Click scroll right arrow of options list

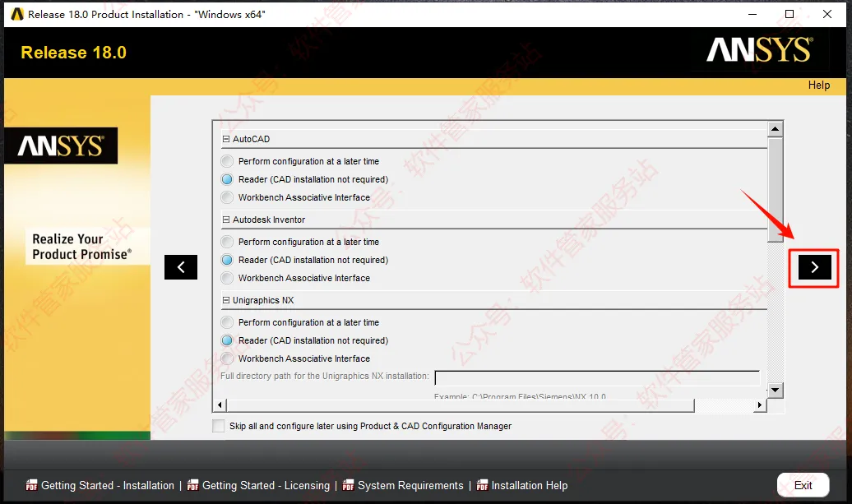point(760,405)
